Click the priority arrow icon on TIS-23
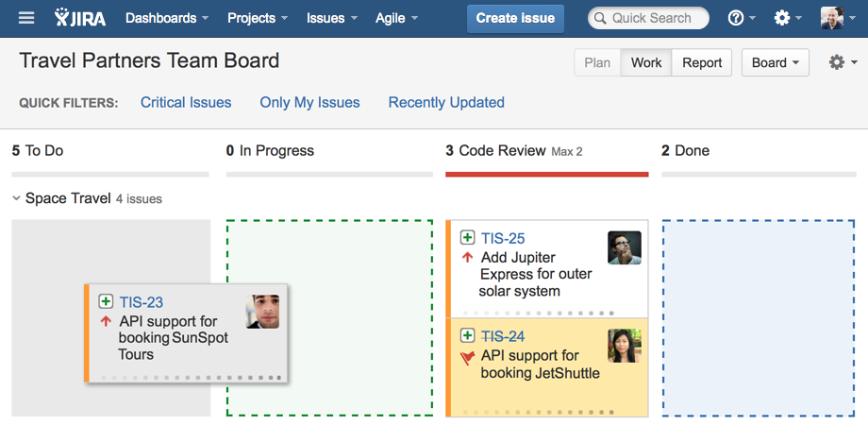Viewport: 868px width, 425px height. 106,322
